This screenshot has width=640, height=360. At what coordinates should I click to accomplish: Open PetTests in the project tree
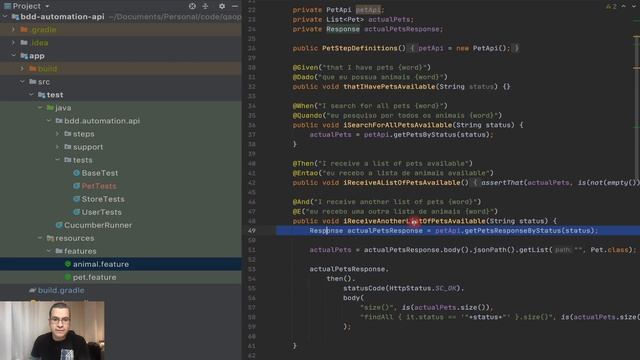99,186
